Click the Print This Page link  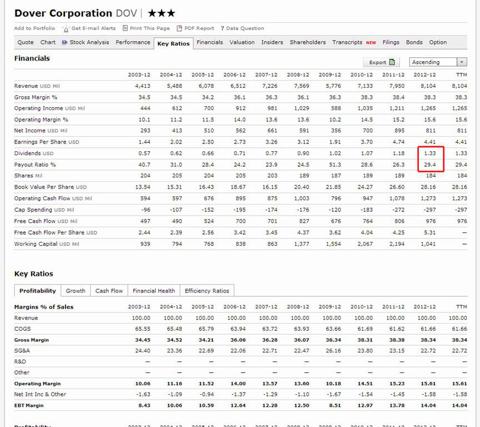click(x=150, y=28)
